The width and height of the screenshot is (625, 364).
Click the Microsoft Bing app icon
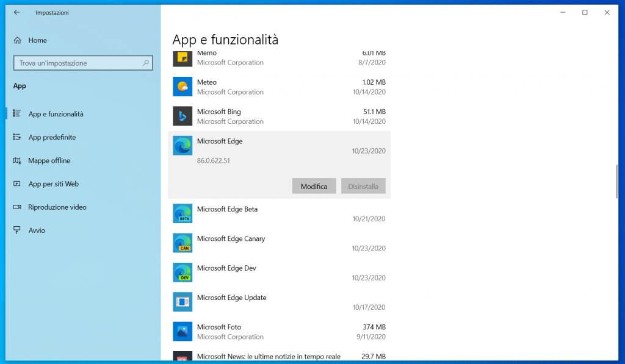pos(182,116)
